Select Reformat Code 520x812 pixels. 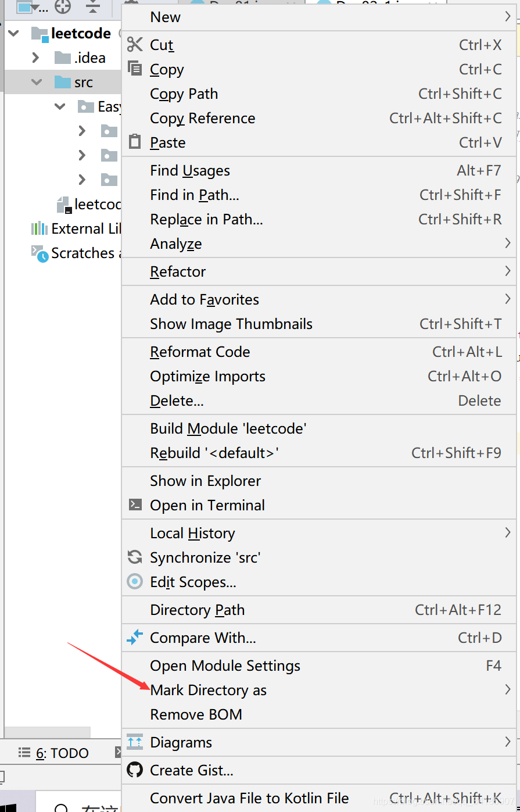[318, 352]
